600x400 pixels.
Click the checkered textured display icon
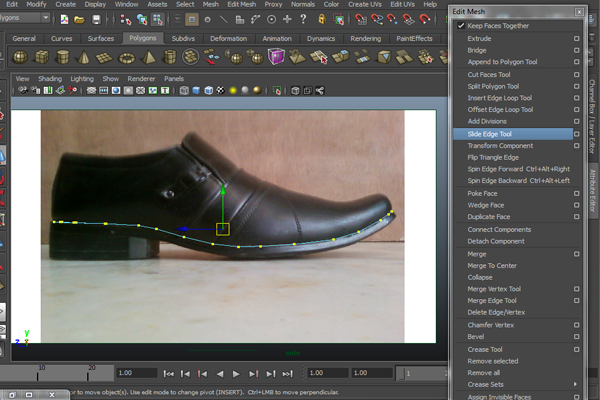pos(220,90)
